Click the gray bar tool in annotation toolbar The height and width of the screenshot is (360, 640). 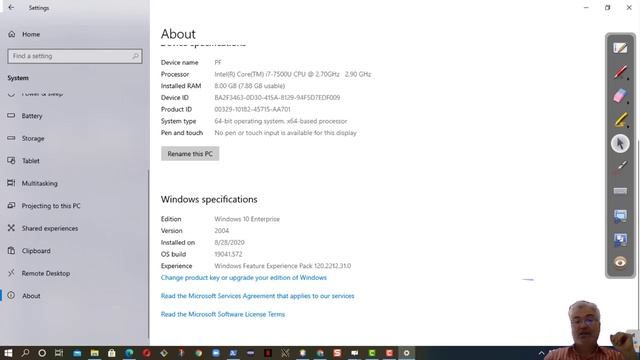[620, 191]
